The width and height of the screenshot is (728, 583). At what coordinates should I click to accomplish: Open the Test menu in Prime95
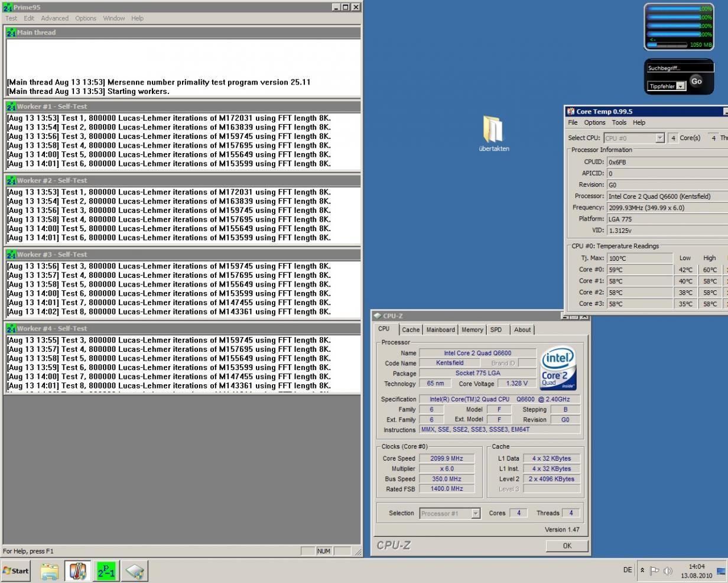(x=11, y=18)
